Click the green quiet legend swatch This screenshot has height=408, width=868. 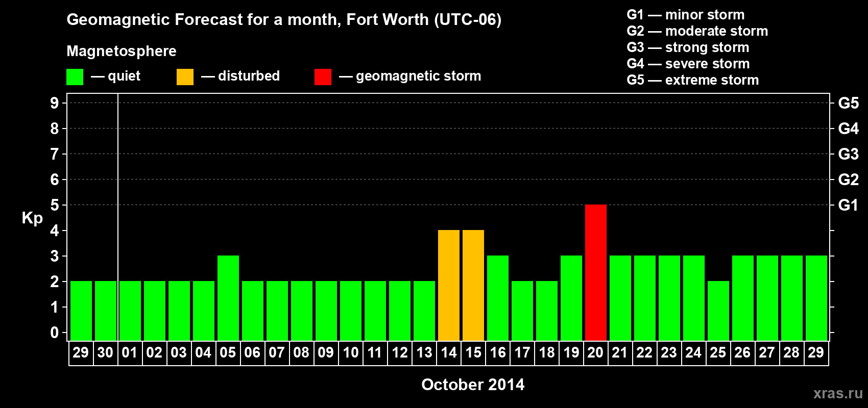tap(75, 77)
